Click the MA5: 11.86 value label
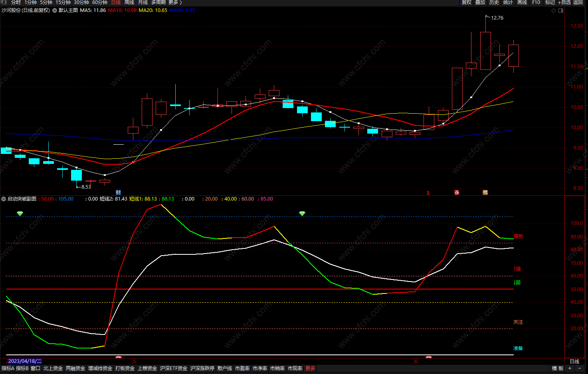Screen dimensions: 588x374 [93, 10]
